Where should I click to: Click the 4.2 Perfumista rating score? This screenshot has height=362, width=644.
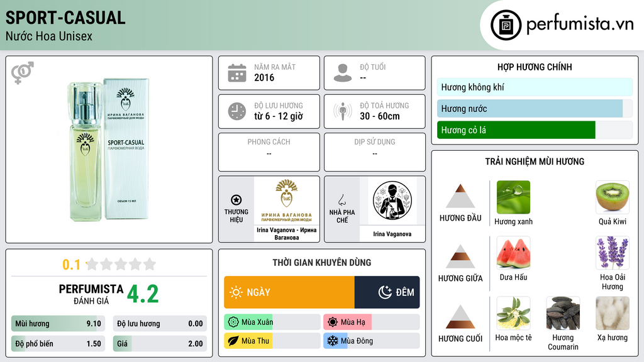pos(143,294)
